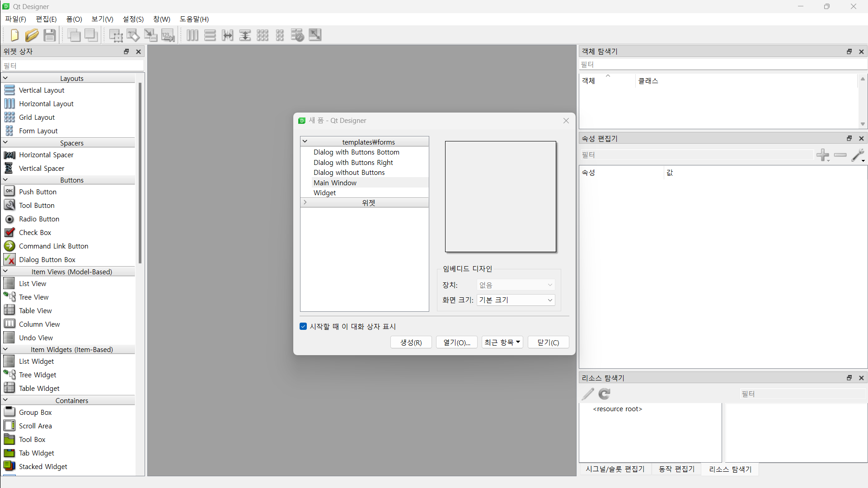Open the 파일(F) menu
This screenshot has width=868, height=488.
(x=15, y=19)
